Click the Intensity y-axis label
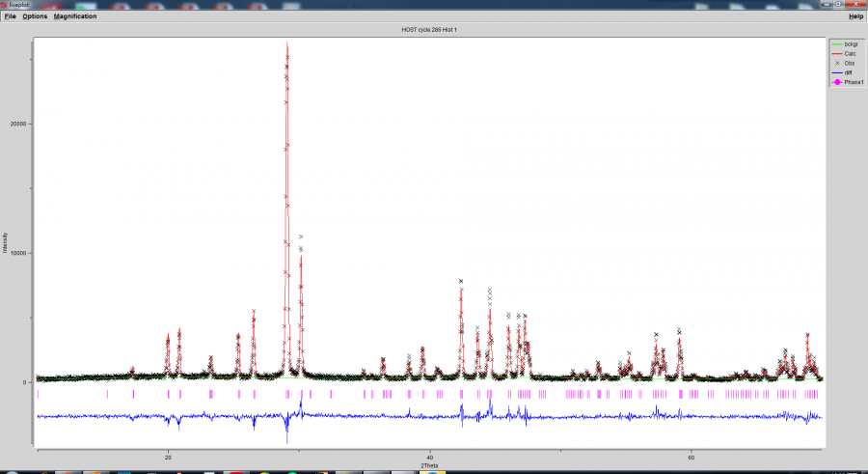The image size is (868, 474). (7, 242)
